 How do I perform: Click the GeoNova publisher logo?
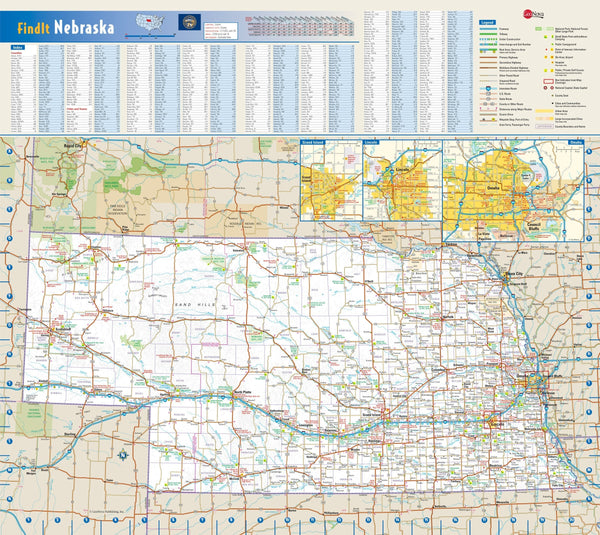tap(534, 15)
